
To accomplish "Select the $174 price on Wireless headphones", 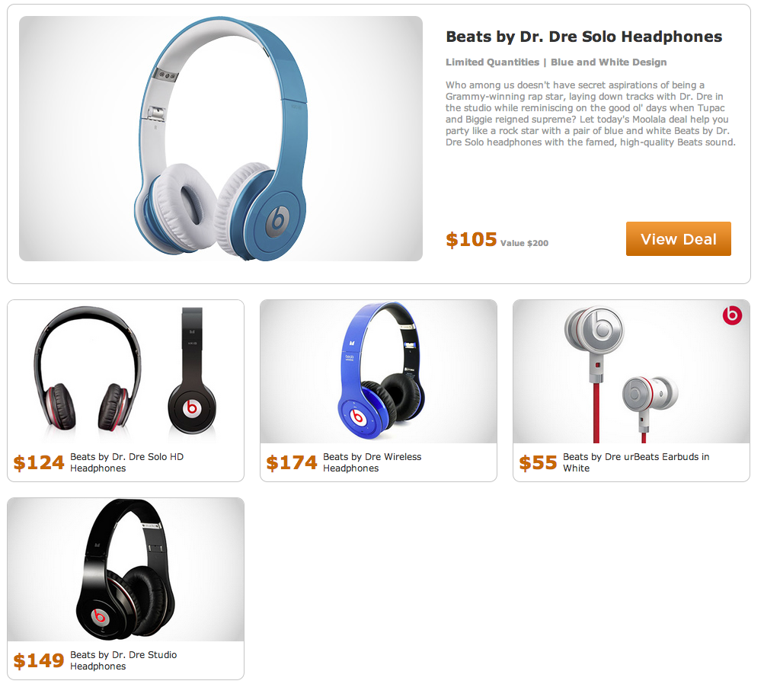I will [x=292, y=463].
